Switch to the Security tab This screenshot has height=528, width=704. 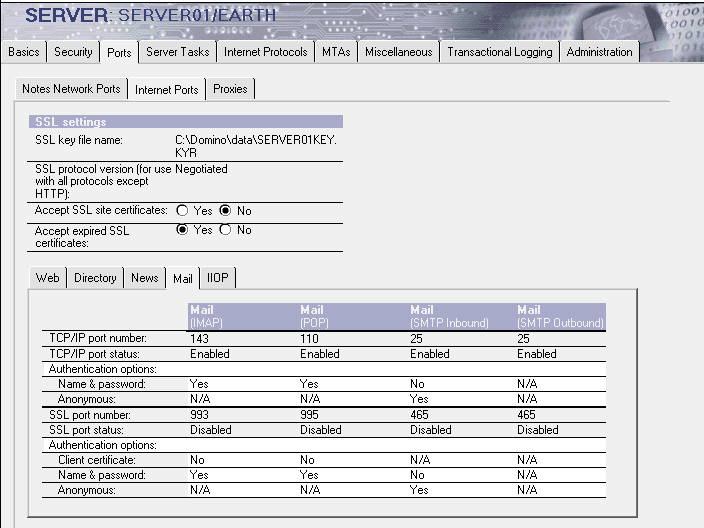pyautogui.click(x=73, y=52)
